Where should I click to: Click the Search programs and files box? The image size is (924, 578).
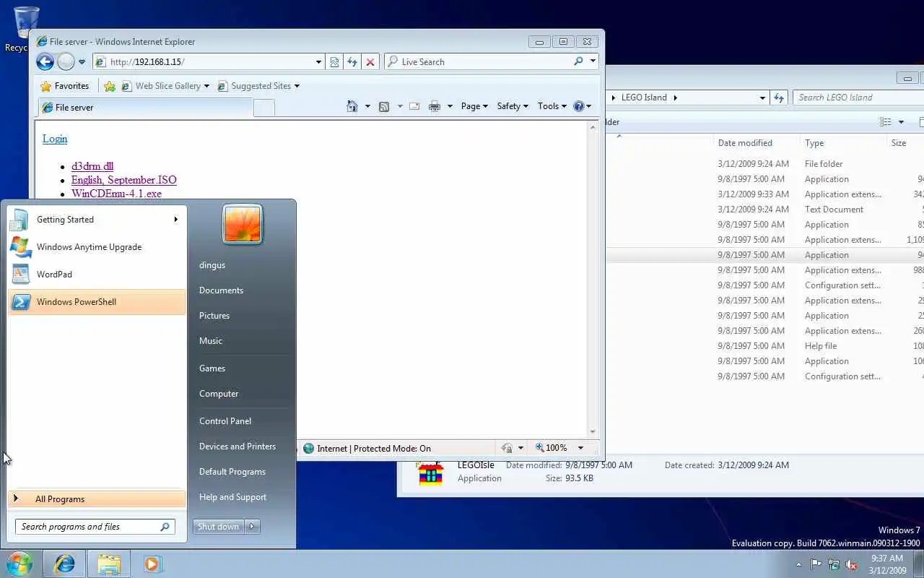[95, 527]
